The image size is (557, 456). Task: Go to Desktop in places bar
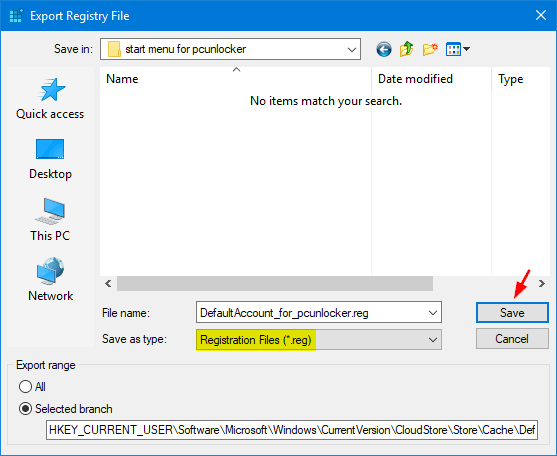(x=50, y=159)
